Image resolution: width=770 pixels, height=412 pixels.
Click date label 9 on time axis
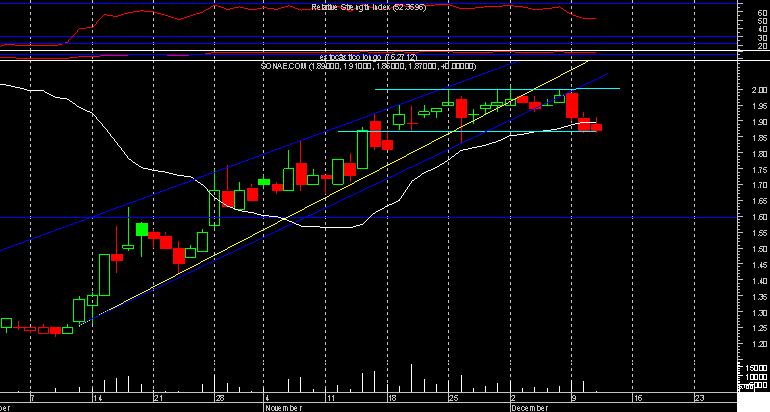pyautogui.click(x=574, y=398)
